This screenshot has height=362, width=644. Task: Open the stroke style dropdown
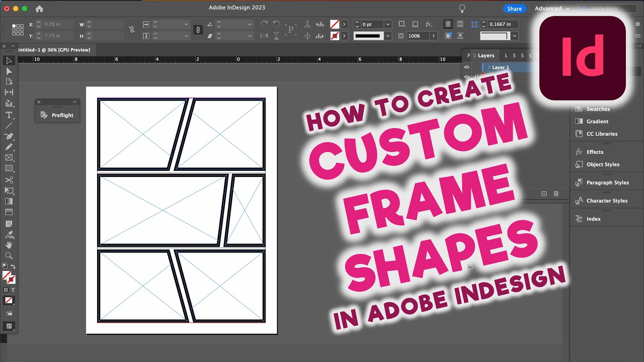pos(388,36)
